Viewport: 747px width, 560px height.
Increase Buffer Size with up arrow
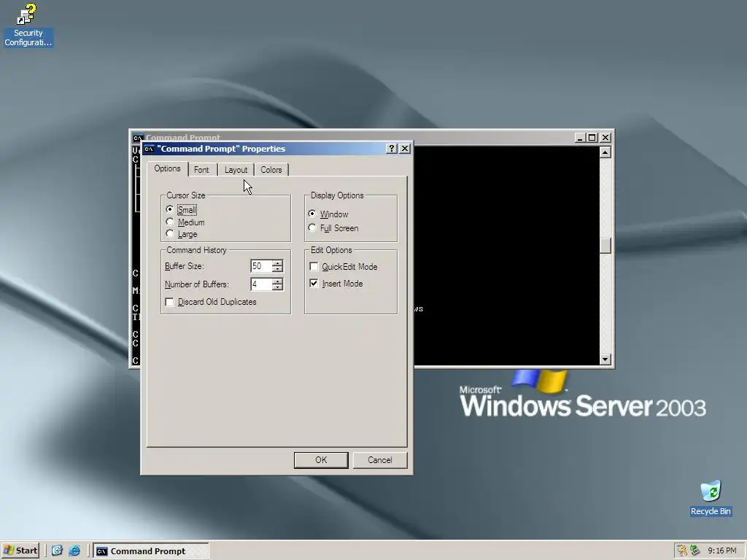point(278,262)
